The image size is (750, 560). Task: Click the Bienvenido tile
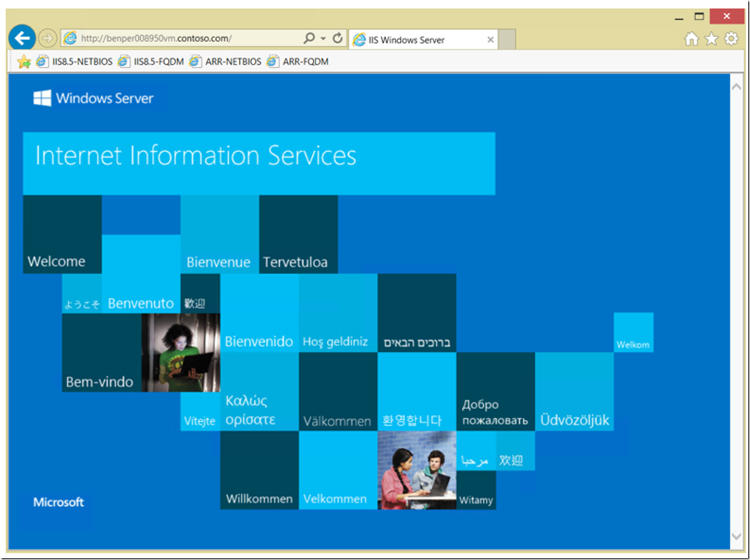pyautogui.click(x=259, y=313)
